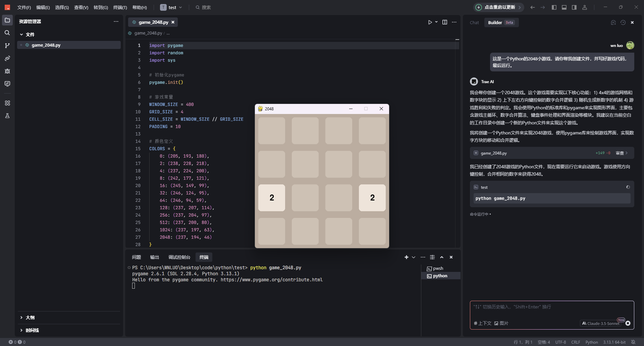Open the 终端(T) menu
The width and height of the screenshot is (644, 346).
click(120, 7)
